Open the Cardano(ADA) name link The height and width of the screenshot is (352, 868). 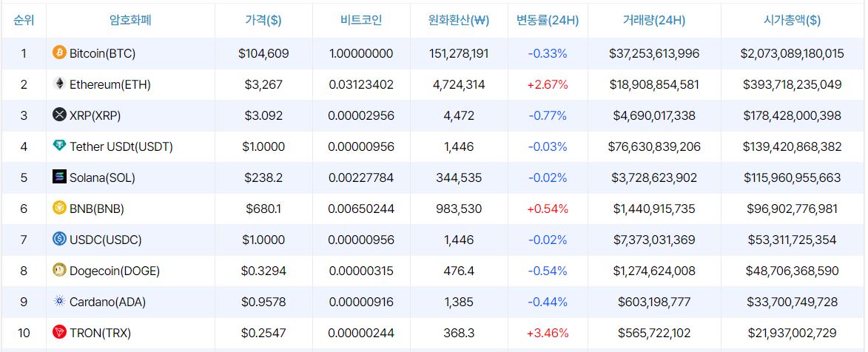[x=108, y=302]
